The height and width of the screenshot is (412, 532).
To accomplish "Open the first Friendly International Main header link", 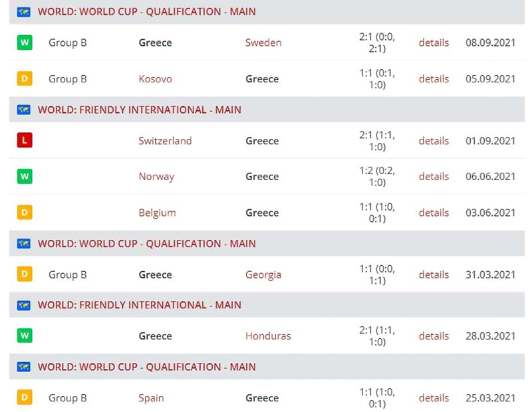I will 140,110.
